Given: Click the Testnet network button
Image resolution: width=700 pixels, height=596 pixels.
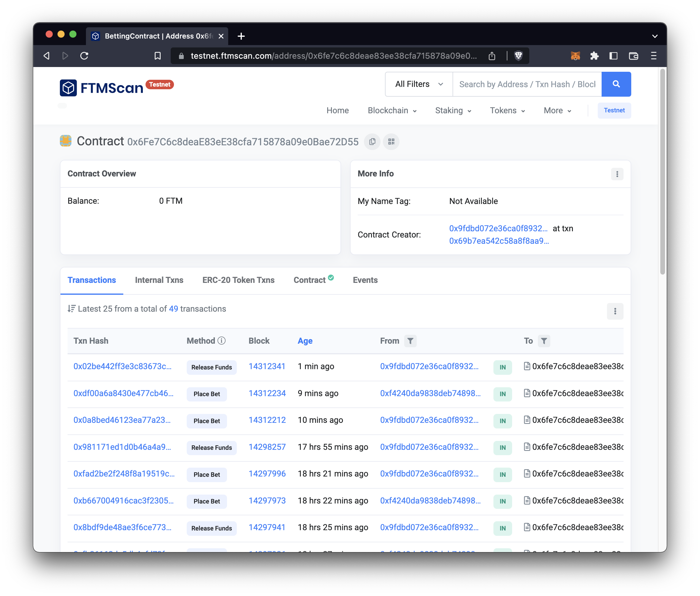Looking at the screenshot, I should [x=614, y=111].
